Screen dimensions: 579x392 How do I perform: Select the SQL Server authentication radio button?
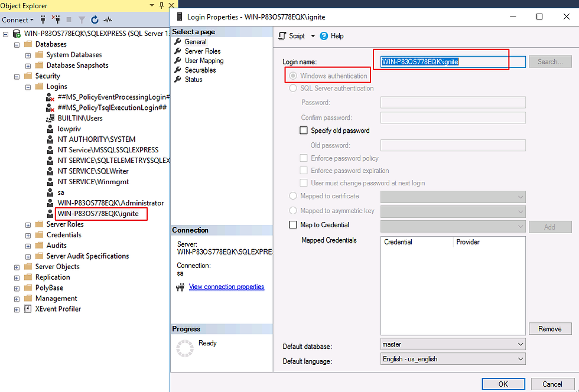(293, 88)
